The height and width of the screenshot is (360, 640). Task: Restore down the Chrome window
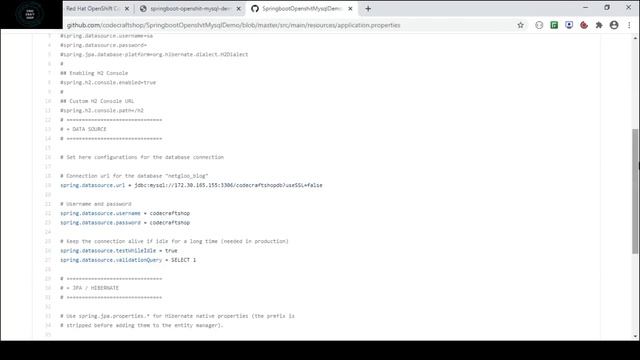coord(607,8)
